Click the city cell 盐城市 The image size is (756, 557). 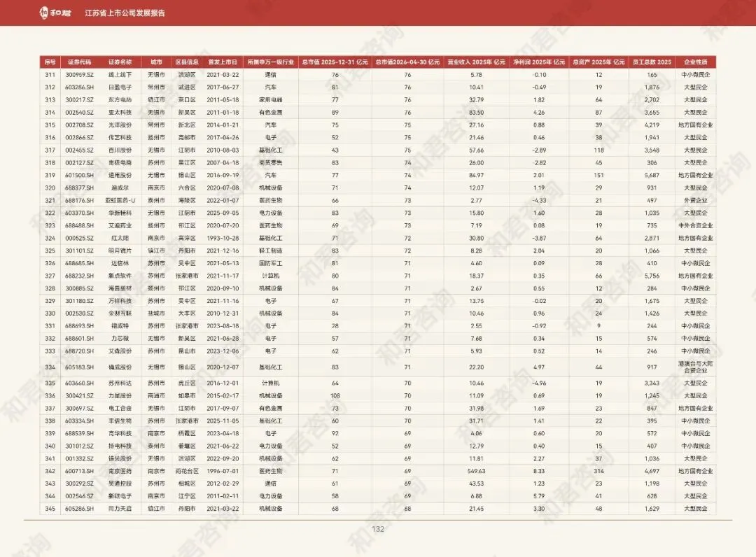[156, 313]
